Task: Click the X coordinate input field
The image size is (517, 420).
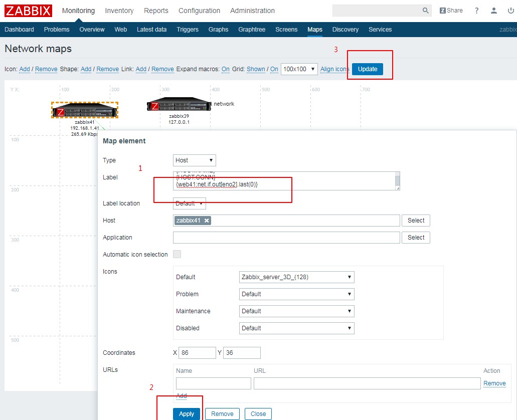Action: 197,353
